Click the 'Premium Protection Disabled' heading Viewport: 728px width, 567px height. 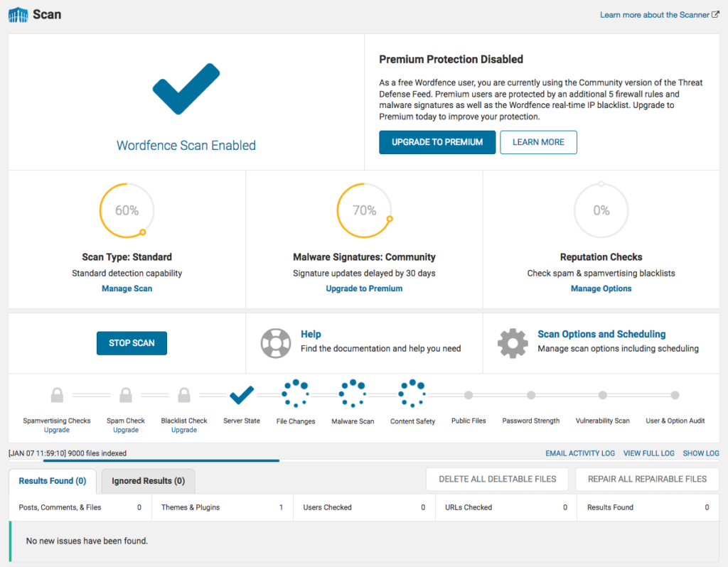pos(451,60)
